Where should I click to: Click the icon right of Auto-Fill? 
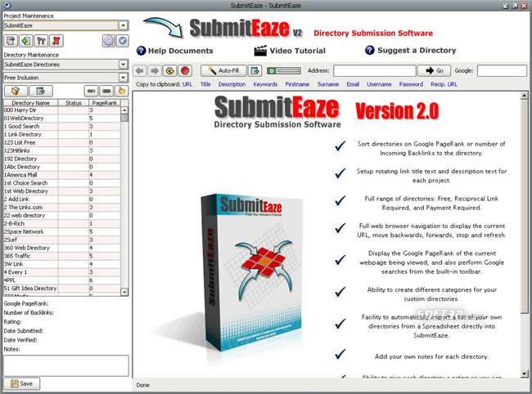click(x=255, y=71)
